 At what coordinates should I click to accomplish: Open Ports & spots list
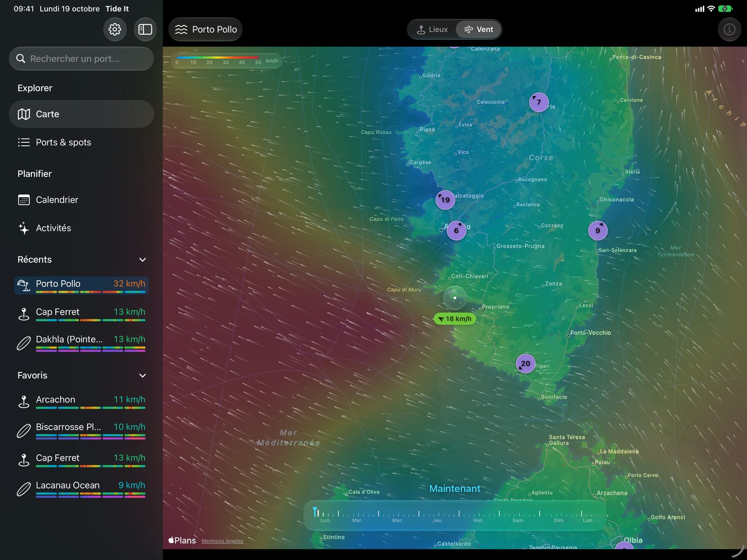click(x=82, y=142)
